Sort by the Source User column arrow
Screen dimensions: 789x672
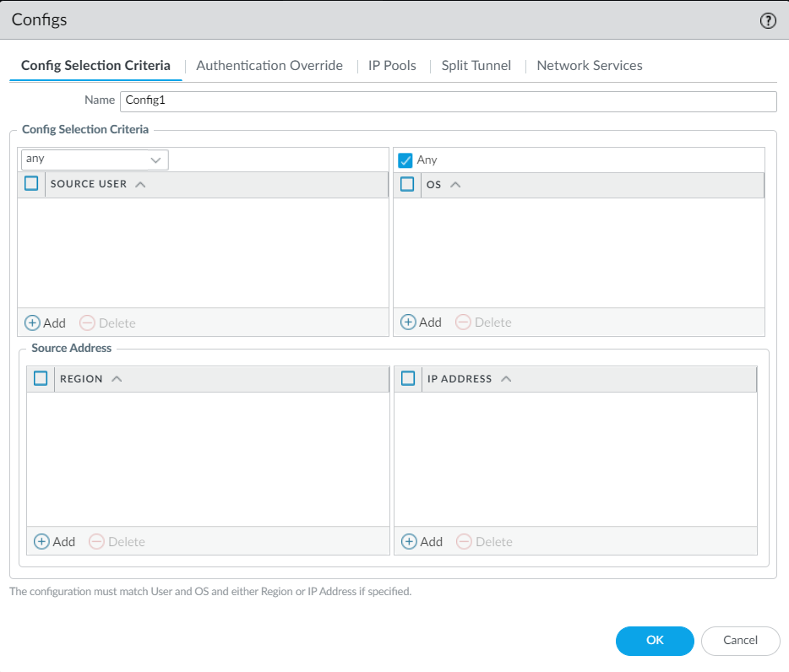pyautogui.click(x=140, y=185)
